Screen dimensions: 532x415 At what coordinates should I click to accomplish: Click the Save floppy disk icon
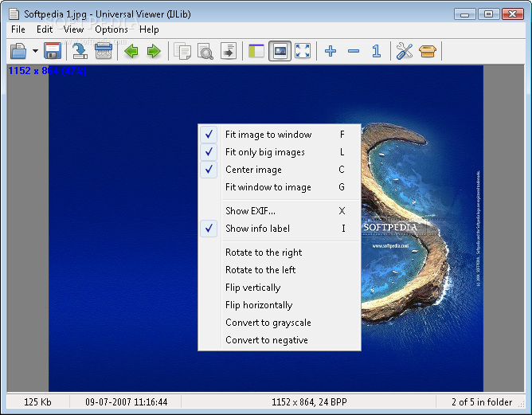coord(53,51)
